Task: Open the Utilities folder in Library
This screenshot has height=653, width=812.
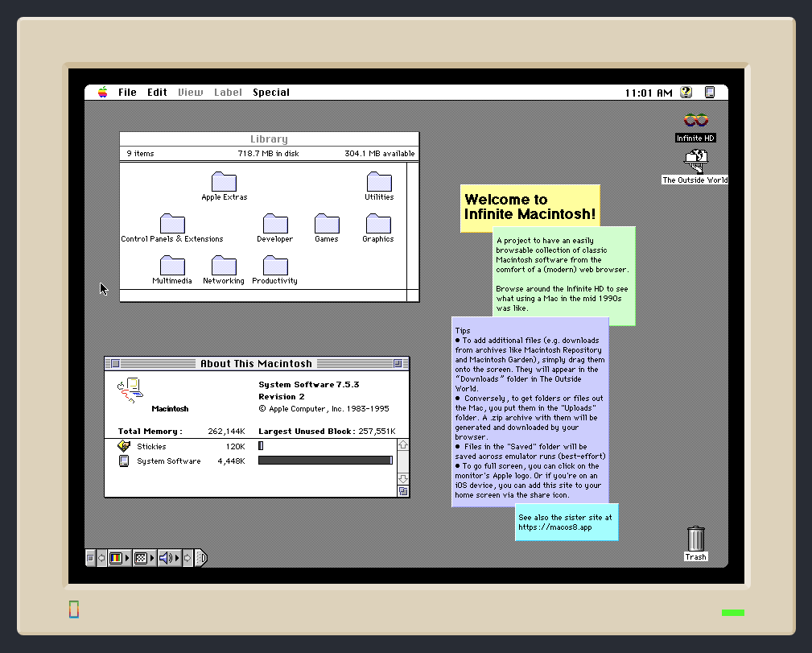Action: 378,184
